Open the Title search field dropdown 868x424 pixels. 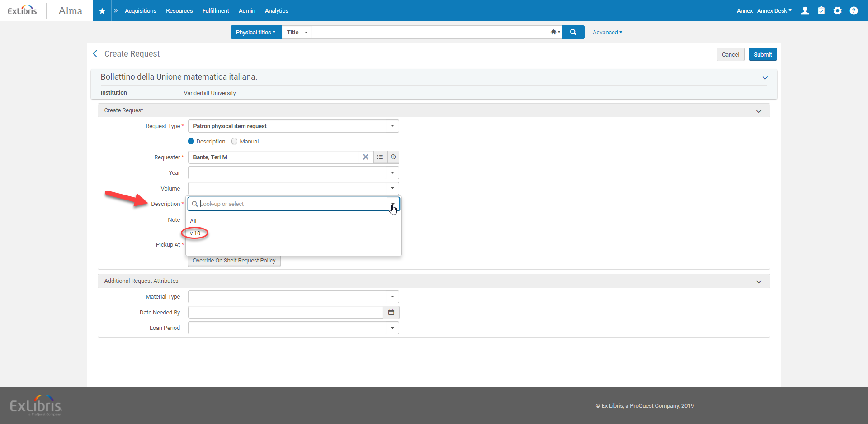(x=297, y=32)
